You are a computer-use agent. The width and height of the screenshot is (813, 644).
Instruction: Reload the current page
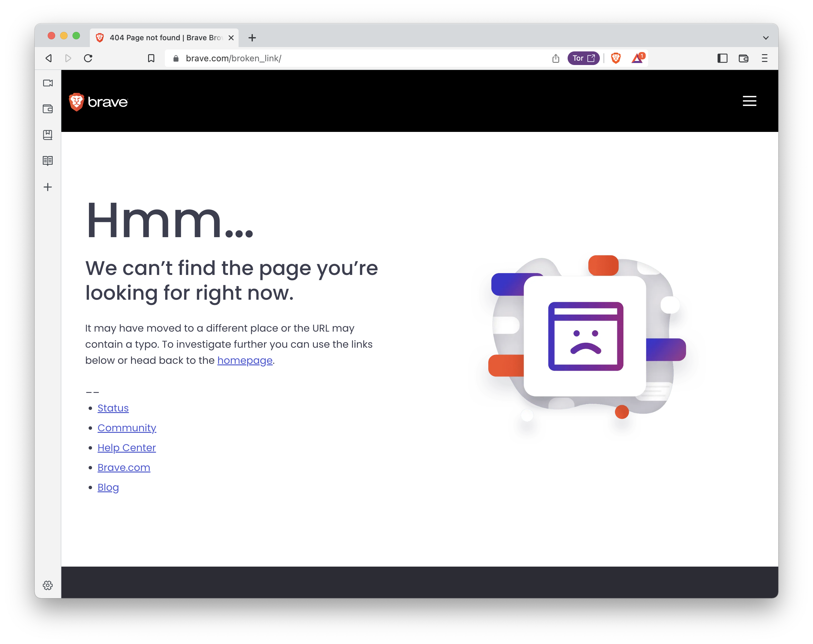89,58
